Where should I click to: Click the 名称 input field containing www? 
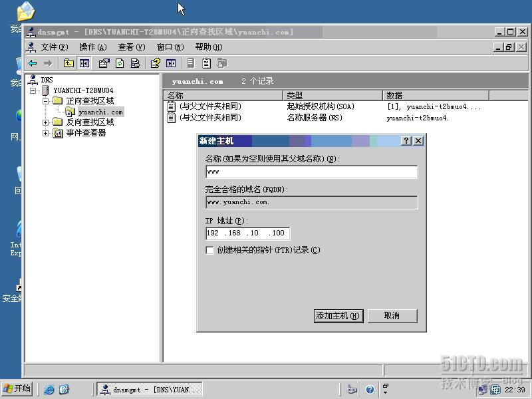(x=311, y=172)
